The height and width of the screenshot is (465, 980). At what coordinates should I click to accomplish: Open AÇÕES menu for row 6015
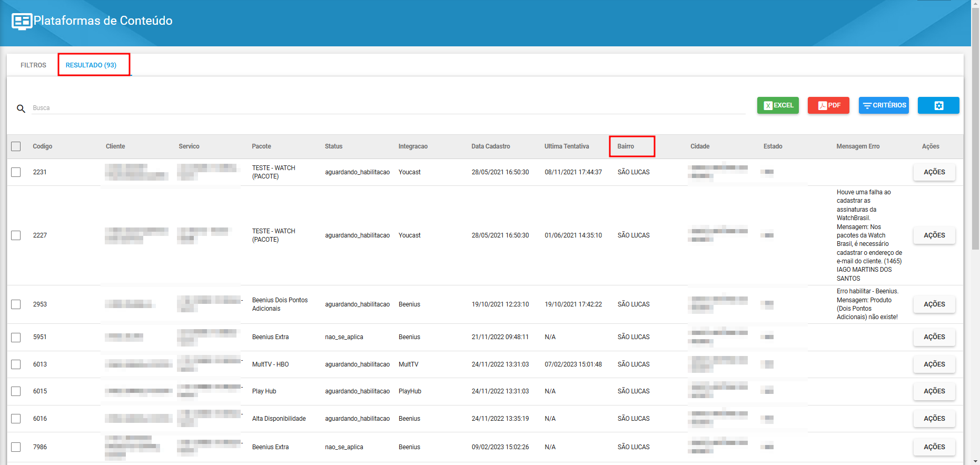pos(934,391)
